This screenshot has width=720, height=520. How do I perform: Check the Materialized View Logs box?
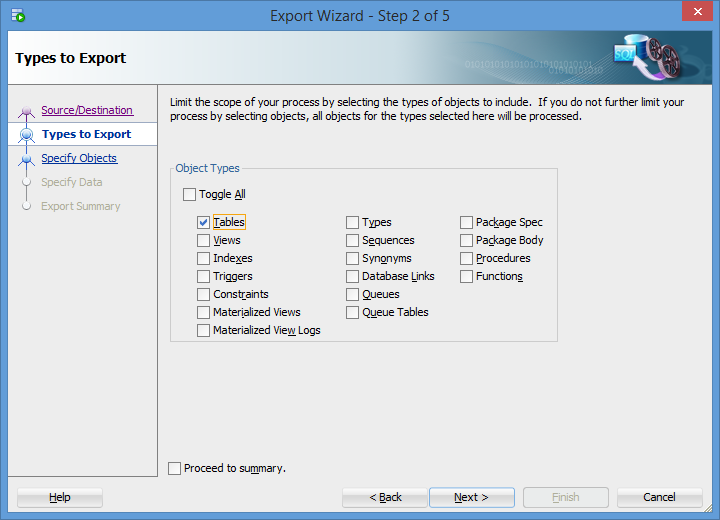[x=204, y=331]
